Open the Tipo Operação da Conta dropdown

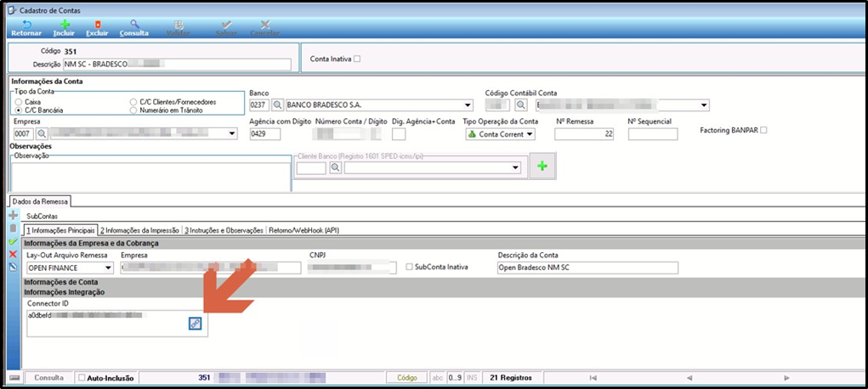530,134
